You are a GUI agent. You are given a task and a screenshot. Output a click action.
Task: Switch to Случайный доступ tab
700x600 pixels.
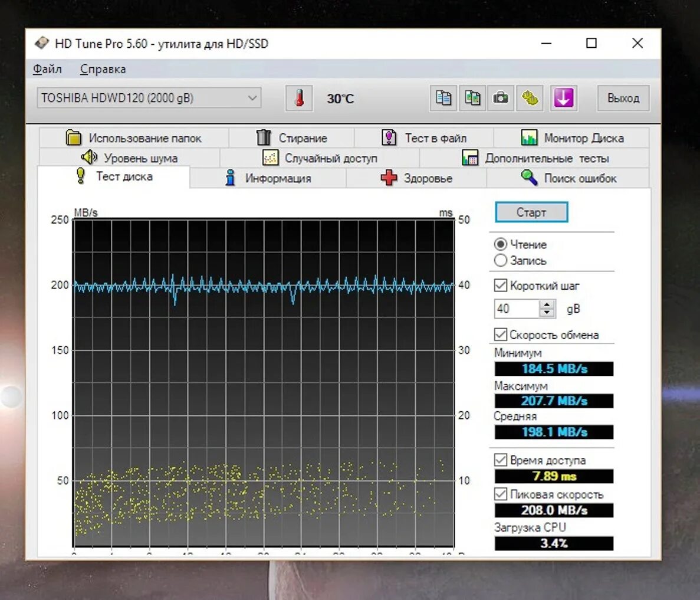320,158
